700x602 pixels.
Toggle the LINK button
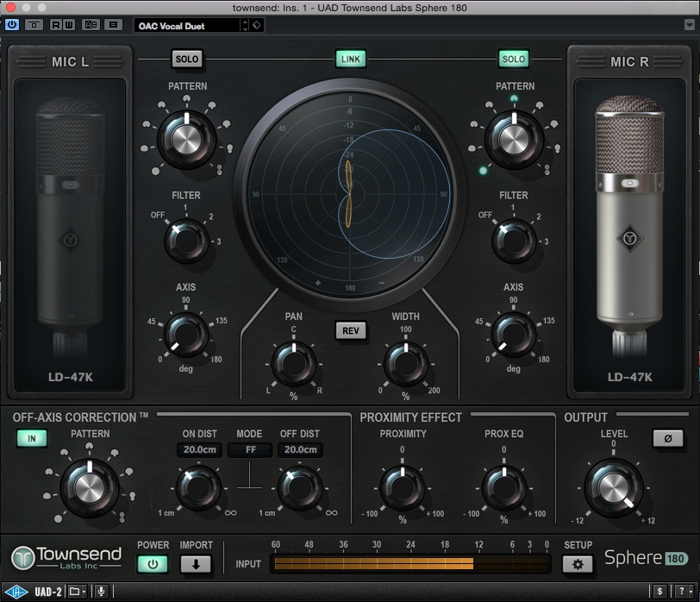350,60
